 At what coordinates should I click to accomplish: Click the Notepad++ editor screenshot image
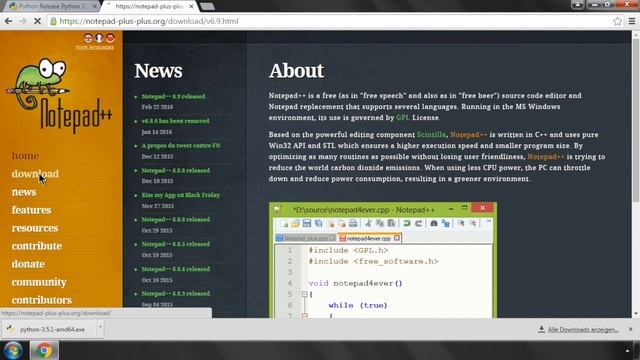pyautogui.click(x=383, y=260)
